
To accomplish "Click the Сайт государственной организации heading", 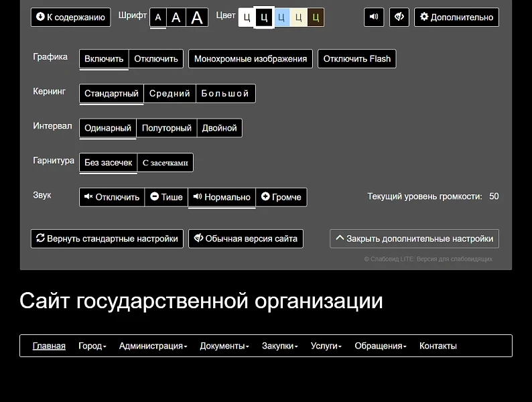I will pyautogui.click(x=201, y=301).
